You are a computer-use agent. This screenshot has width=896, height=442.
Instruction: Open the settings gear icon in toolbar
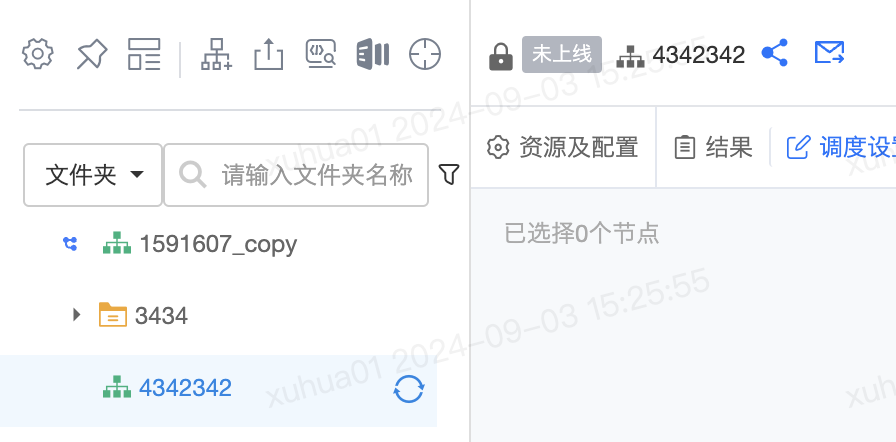38,54
